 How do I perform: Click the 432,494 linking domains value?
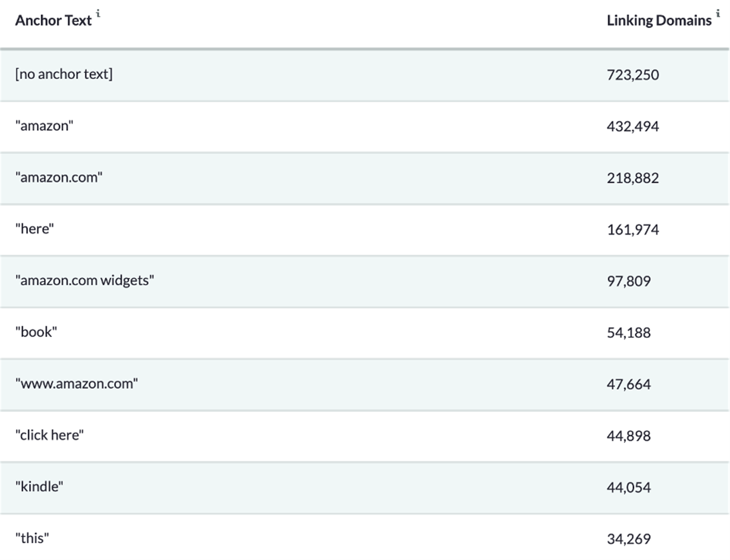[x=633, y=126]
